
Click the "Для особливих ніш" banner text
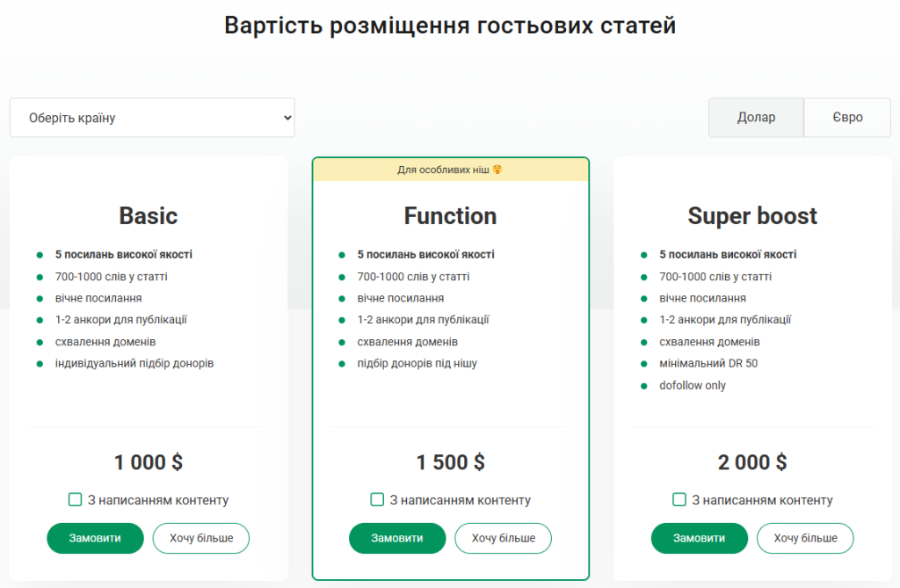[444, 170]
